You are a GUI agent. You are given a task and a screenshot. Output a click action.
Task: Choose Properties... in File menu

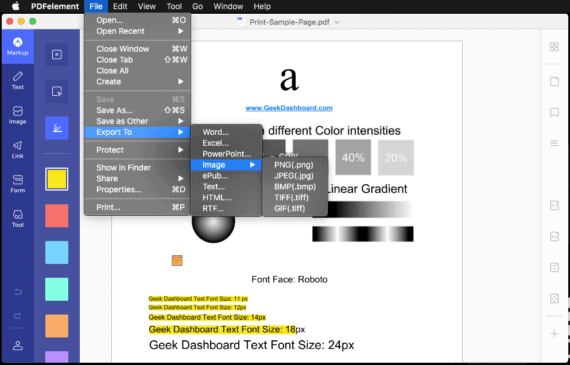coord(137,189)
